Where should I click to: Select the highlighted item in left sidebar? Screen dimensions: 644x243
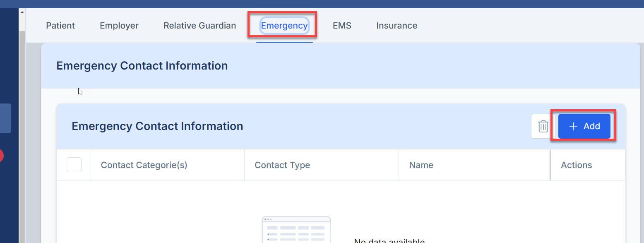pyautogui.click(x=5, y=118)
